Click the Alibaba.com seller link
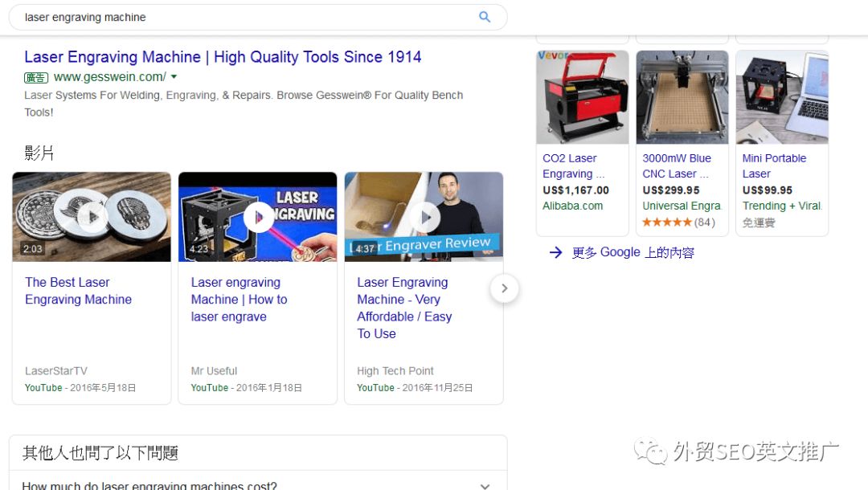This screenshot has height=490, width=868. click(x=572, y=206)
